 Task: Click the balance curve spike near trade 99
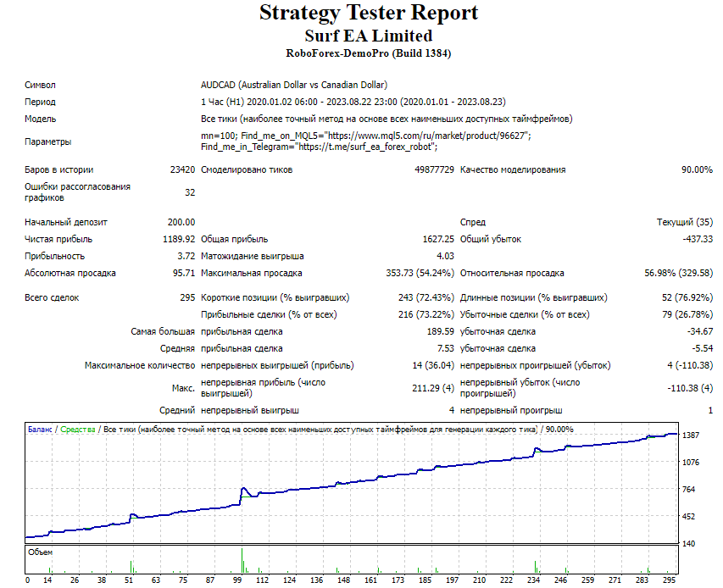[243, 489]
